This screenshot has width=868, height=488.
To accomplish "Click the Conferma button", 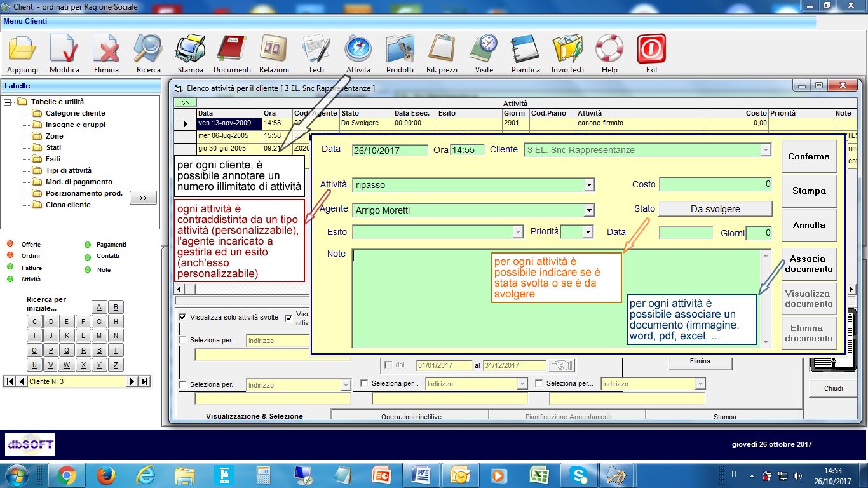I will 809,157.
